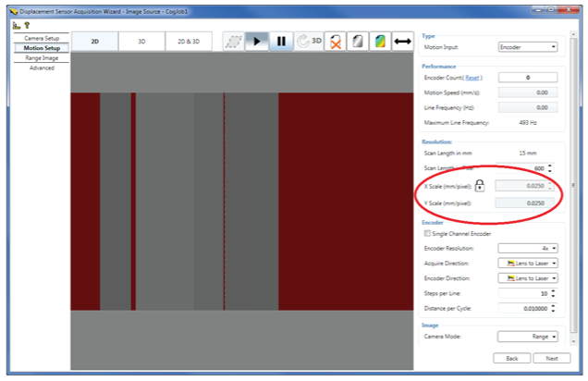This screenshot has height=381, width=588.
Task: Select the greyscale image display icon
Action: 358,42
